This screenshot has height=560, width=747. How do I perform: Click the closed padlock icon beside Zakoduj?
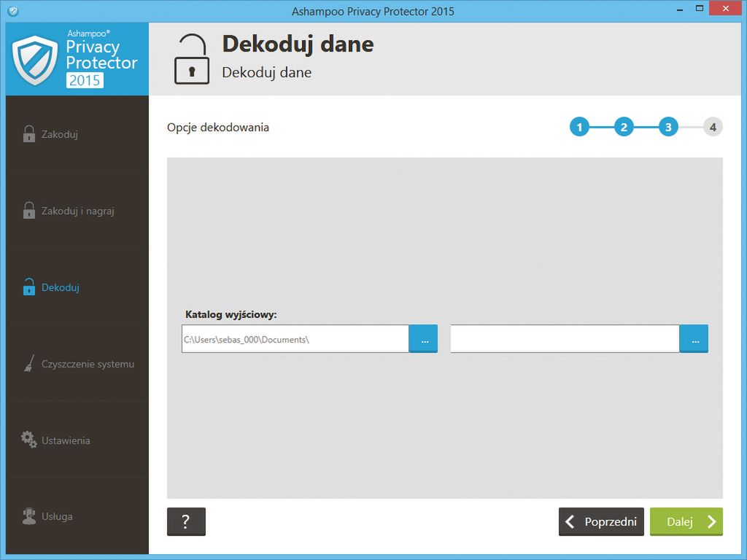tap(29, 134)
